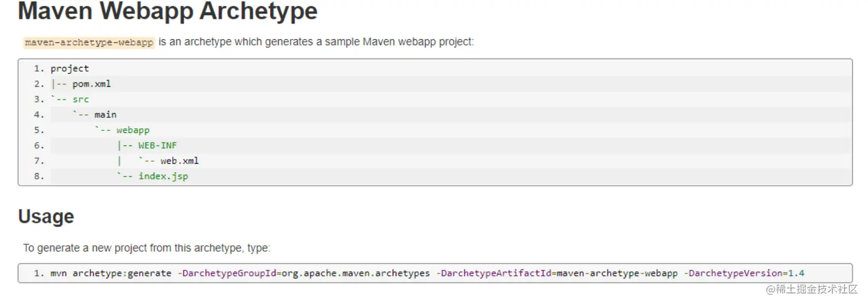Click line number 8 in tree block
The image size is (868, 305).
click(x=38, y=177)
